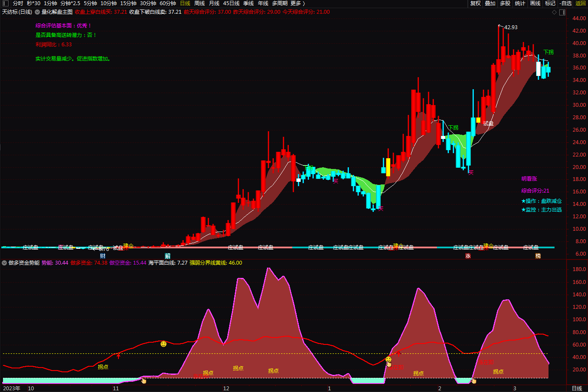Click the 涨 marker icon below the chart

click(468, 256)
